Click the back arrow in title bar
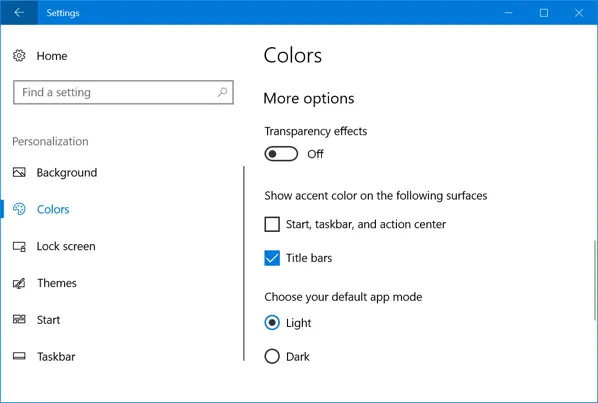 pos(19,13)
